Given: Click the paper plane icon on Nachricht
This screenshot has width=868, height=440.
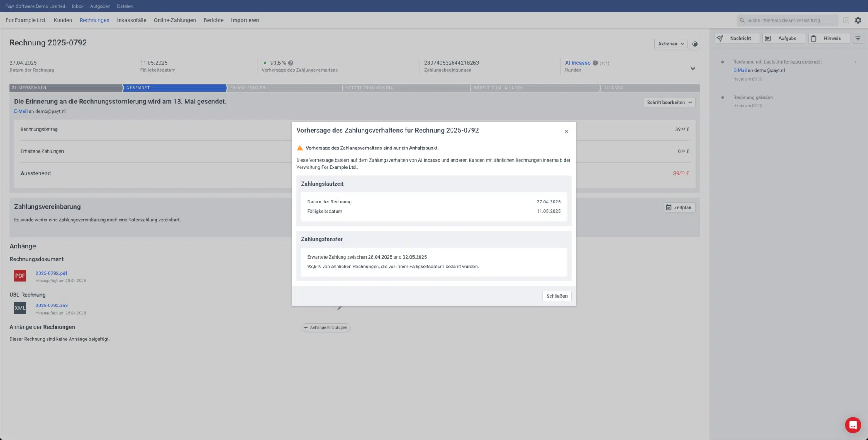Looking at the screenshot, I should (720, 38).
